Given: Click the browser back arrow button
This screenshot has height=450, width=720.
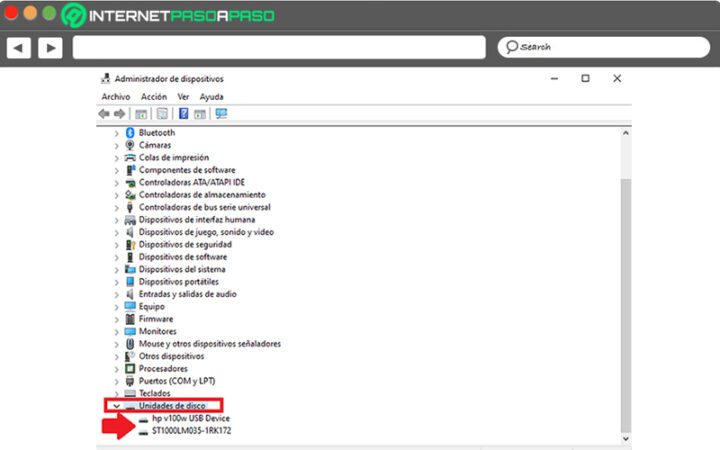Looking at the screenshot, I should [x=19, y=47].
